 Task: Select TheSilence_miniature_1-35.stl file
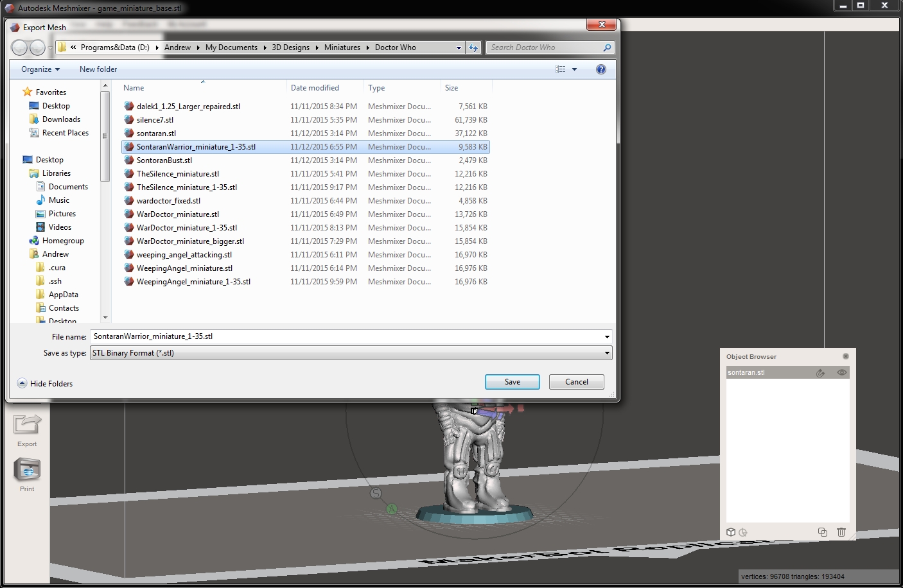186,187
